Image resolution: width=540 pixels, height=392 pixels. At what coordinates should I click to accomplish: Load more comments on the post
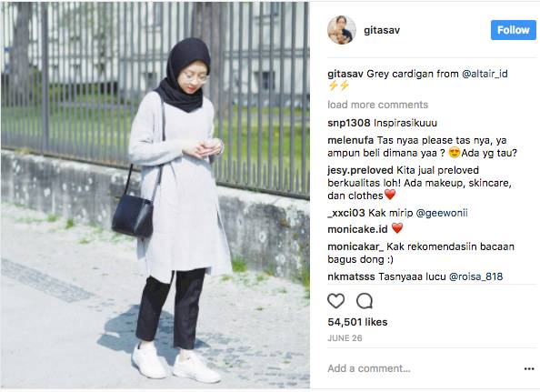pyautogui.click(x=378, y=105)
